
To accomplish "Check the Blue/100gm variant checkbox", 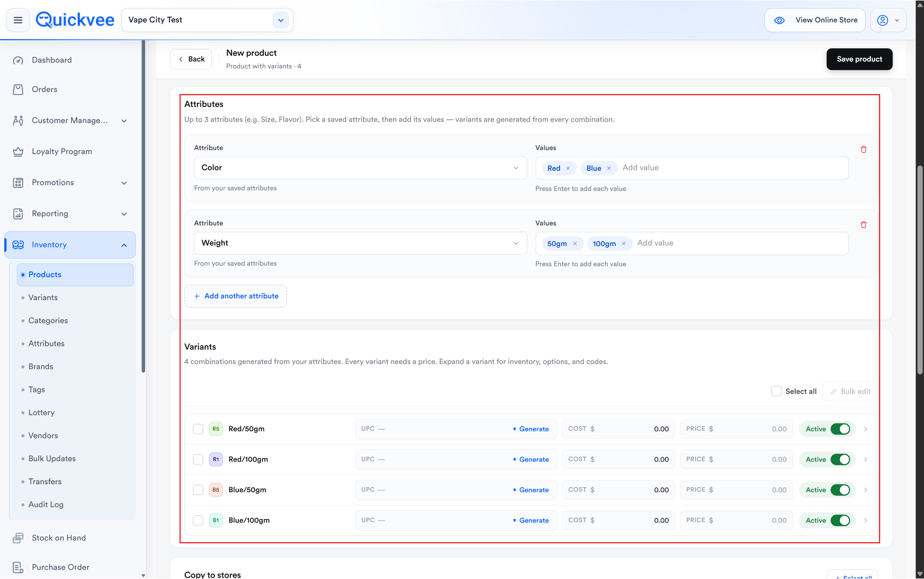I will [198, 520].
